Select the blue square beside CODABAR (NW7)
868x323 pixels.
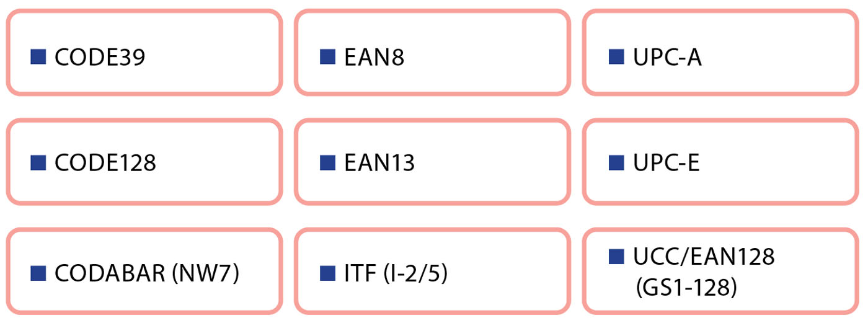click(x=38, y=273)
